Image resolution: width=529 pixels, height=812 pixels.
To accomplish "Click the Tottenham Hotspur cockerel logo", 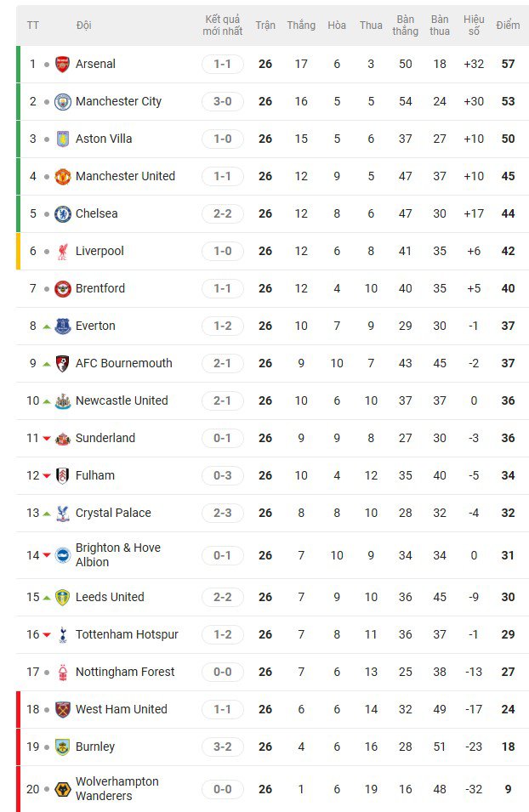I will click(x=62, y=634).
